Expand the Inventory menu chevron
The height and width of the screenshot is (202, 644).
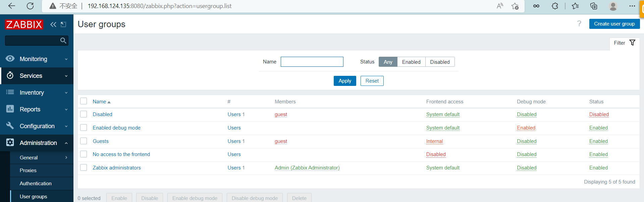tap(66, 93)
